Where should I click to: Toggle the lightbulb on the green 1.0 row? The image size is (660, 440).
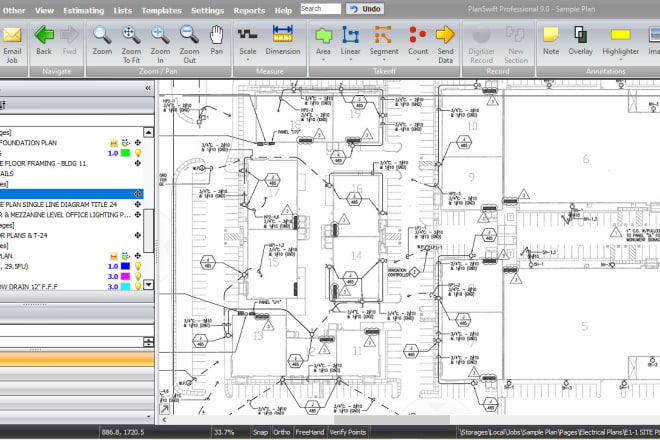(x=138, y=153)
